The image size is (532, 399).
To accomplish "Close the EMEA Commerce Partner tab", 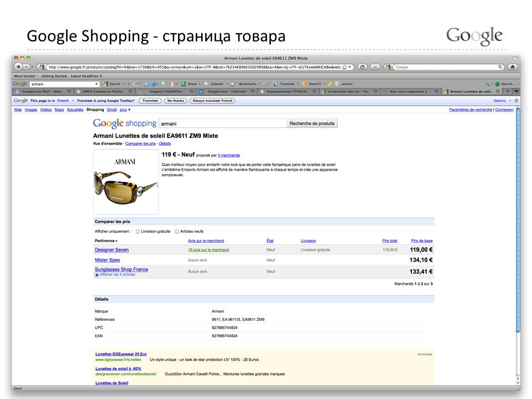I will pyautogui.click(x=130, y=91).
